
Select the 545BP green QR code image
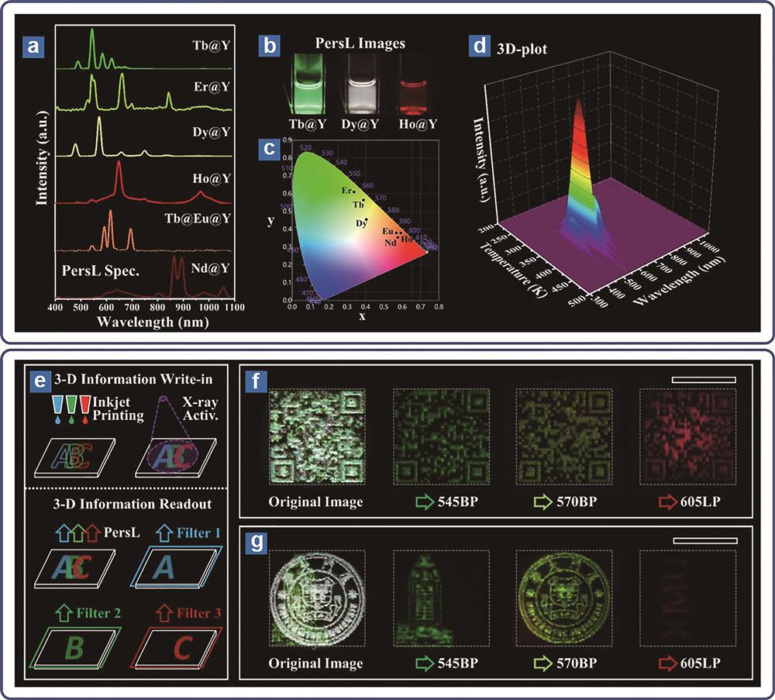click(x=442, y=436)
